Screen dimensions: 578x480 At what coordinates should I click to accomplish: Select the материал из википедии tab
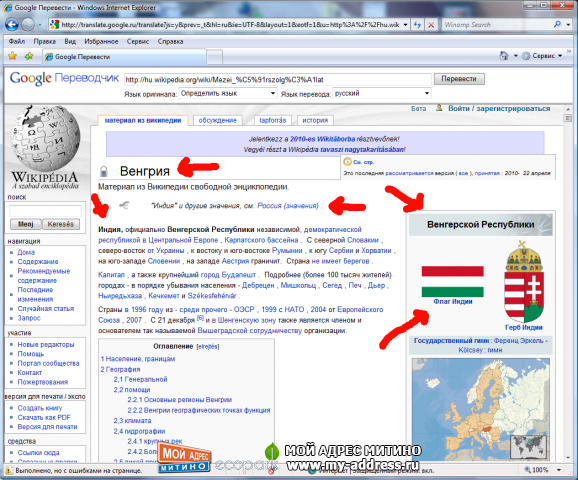tap(143, 120)
